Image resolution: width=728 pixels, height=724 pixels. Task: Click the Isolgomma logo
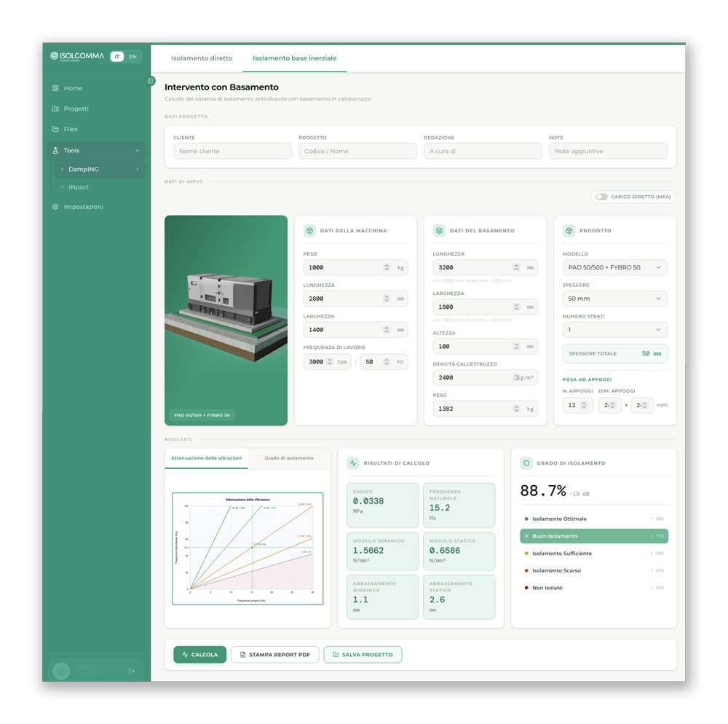click(77, 56)
